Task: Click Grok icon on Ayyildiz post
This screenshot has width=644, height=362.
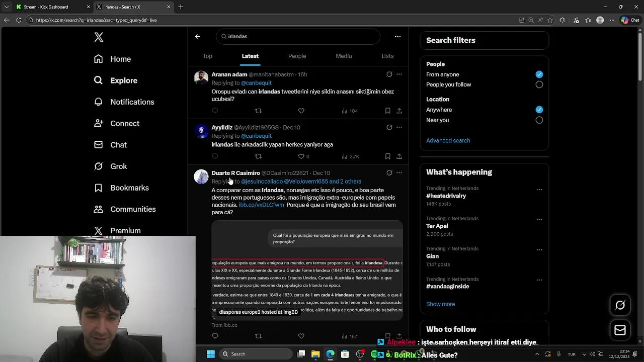Action: (389, 127)
